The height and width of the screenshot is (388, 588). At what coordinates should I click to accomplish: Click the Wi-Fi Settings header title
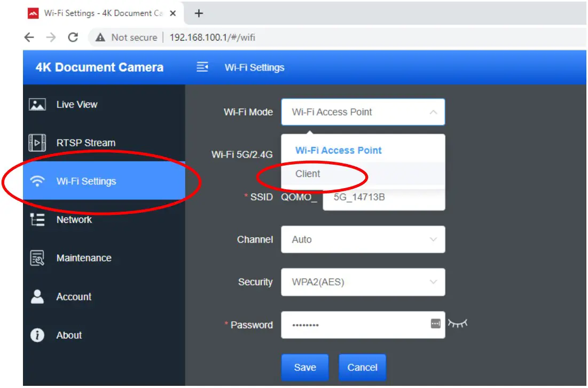255,67
